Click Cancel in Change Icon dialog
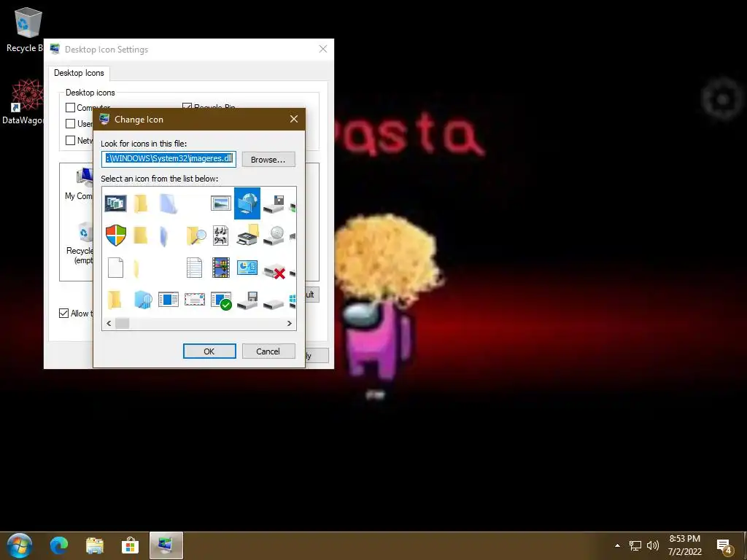This screenshot has height=560, width=747. 268,351
